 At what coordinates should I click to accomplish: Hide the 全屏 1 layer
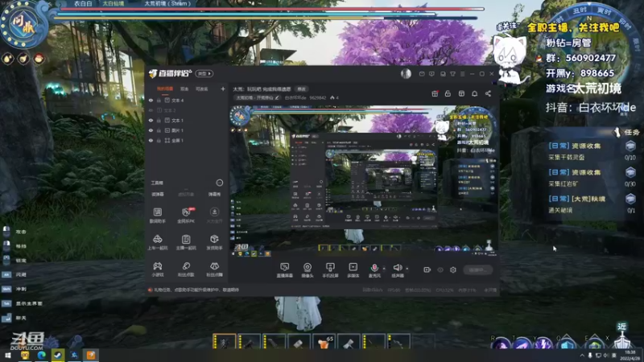point(151,140)
